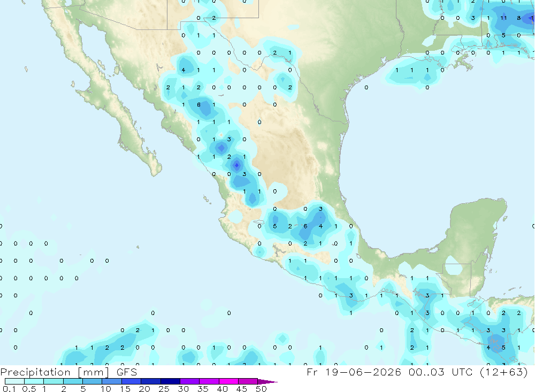
Task: Click the 40–45 mm magenta legend swatch
Action: tap(228, 381)
